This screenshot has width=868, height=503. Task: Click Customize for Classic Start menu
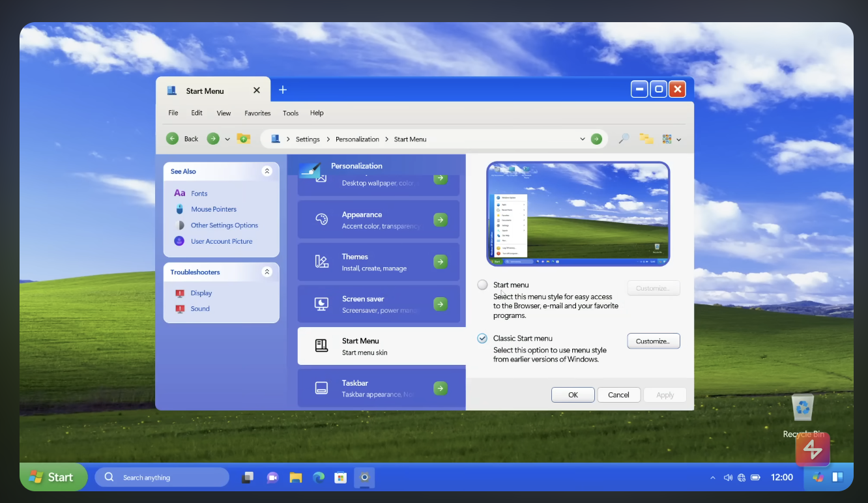click(653, 341)
